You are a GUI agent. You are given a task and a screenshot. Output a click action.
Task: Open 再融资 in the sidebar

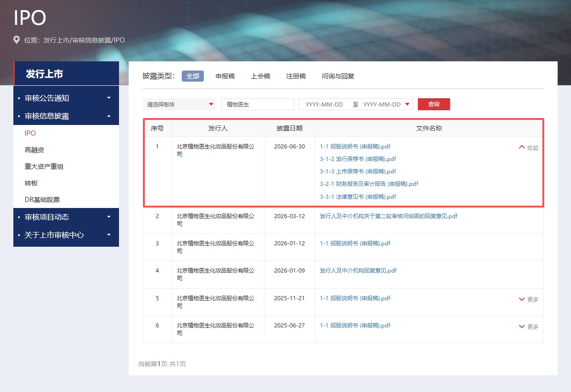(35, 150)
